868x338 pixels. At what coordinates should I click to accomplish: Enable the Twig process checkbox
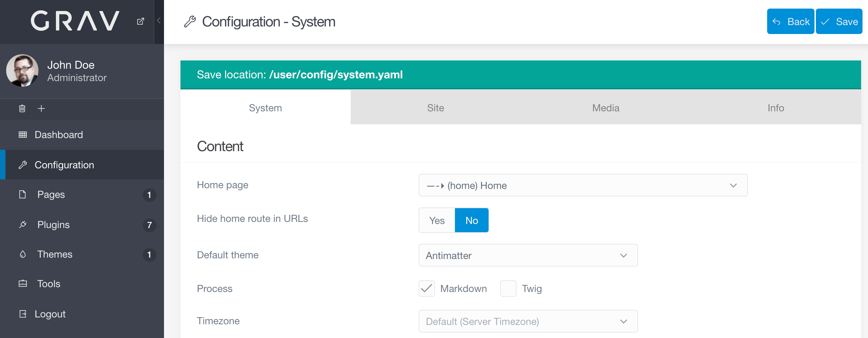click(x=508, y=289)
